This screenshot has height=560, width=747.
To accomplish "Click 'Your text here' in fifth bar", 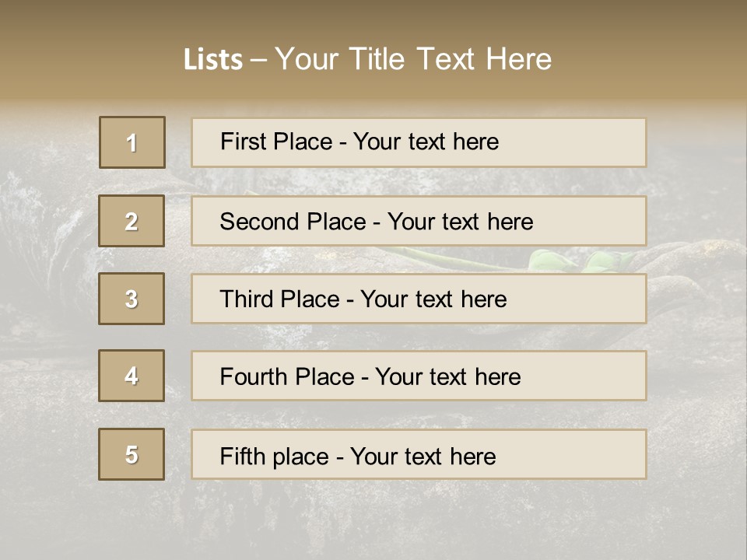I will [x=423, y=456].
